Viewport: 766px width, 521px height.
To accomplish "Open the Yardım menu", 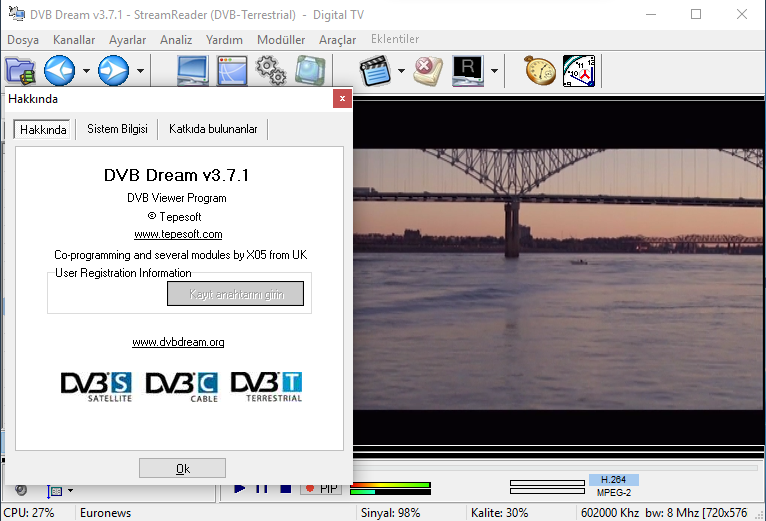I will click(224, 40).
